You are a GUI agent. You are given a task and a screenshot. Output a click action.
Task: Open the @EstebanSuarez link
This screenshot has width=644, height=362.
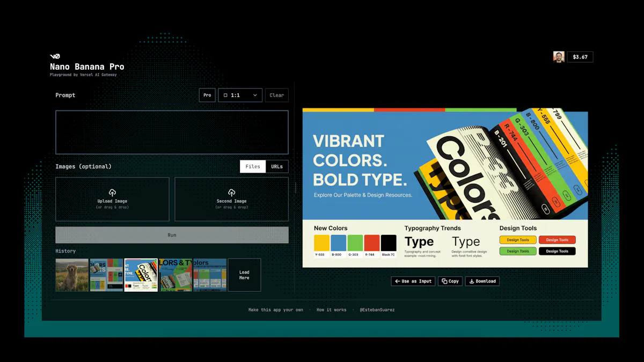pyautogui.click(x=377, y=310)
